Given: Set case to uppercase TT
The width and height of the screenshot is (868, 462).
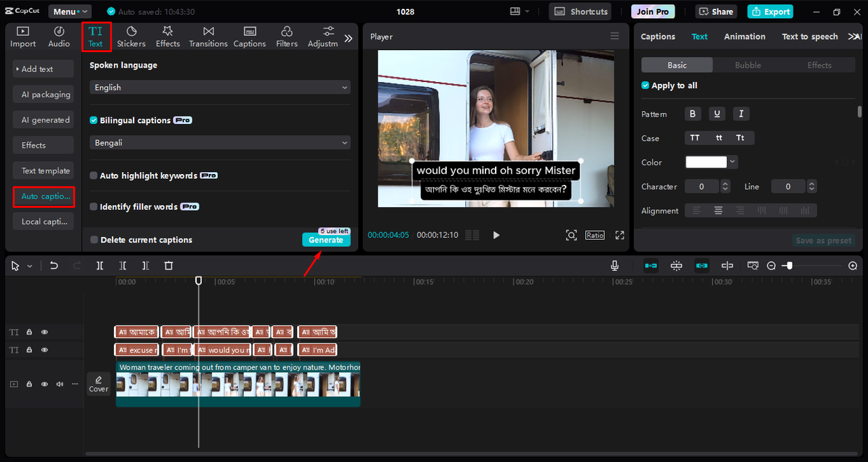Looking at the screenshot, I should [695, 138].
